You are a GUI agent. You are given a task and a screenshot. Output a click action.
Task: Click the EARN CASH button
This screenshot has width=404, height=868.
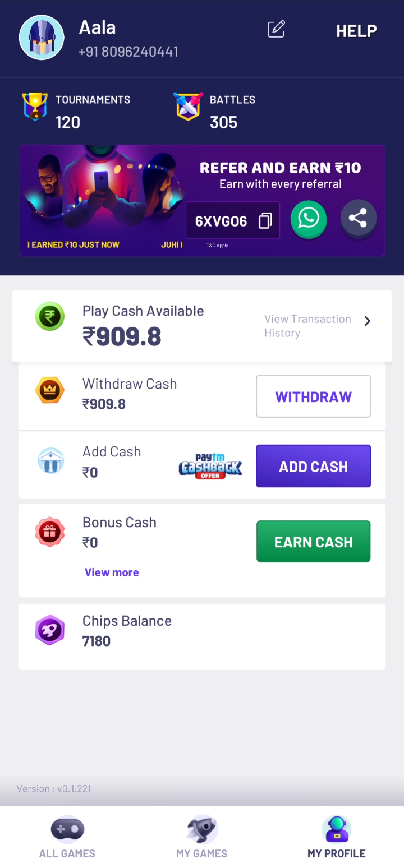pos(313,541)
